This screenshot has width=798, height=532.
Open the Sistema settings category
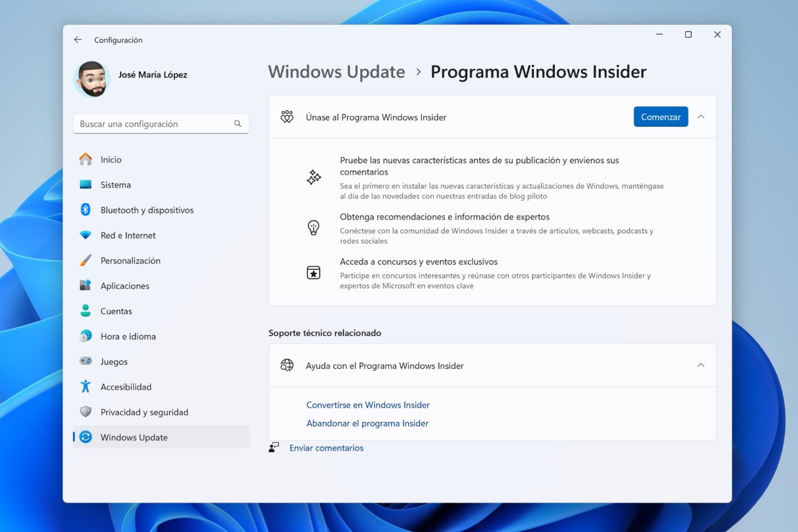[x=161, y=185]
